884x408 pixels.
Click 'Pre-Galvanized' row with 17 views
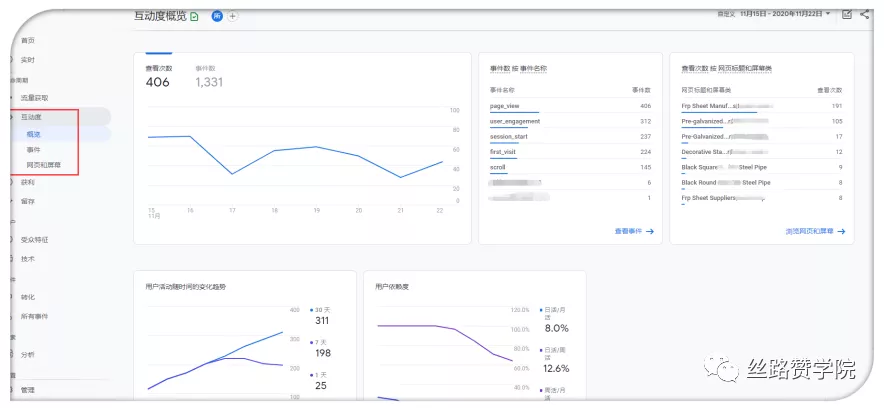tap(762, 136)
